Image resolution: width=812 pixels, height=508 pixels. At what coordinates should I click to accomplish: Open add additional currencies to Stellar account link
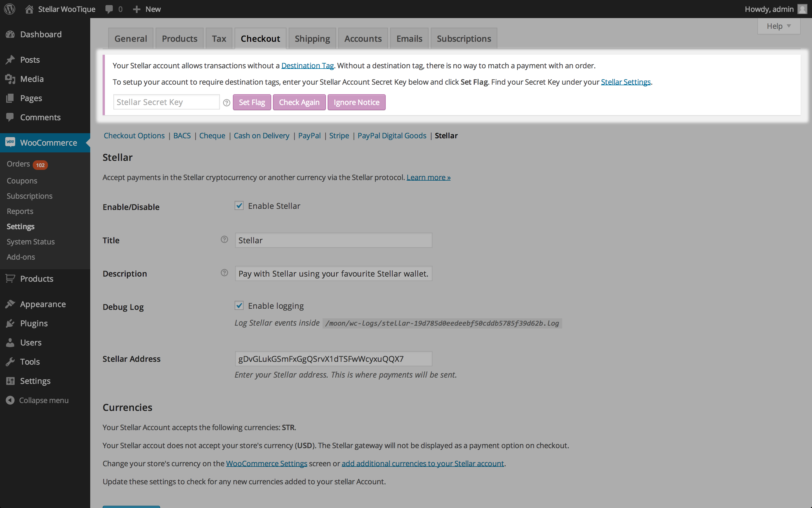(x=423, y=463)
